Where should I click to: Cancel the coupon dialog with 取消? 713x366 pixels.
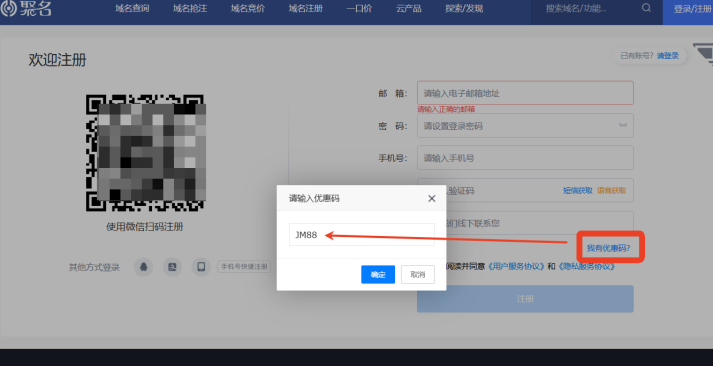point(417,275)
